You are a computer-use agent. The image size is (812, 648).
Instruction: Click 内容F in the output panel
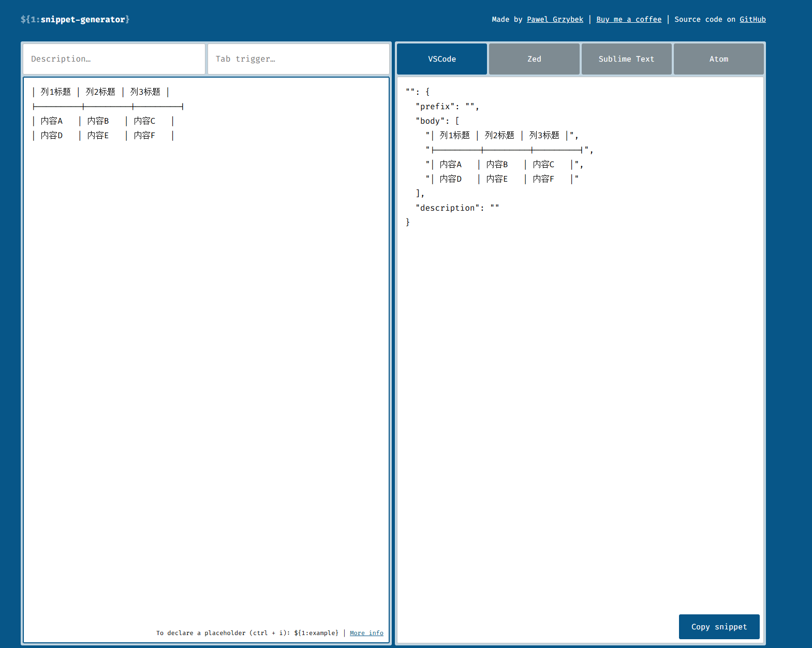543,179
